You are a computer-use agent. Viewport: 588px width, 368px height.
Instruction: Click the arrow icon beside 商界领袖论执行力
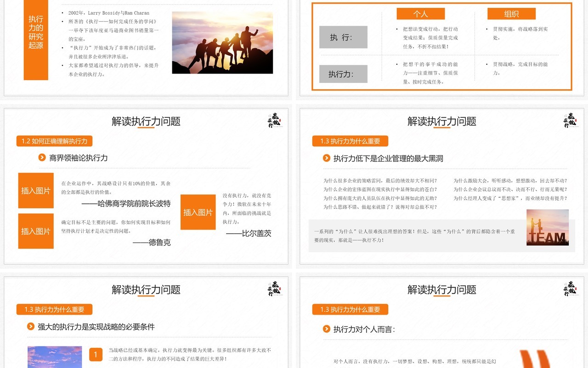[42, 158]
